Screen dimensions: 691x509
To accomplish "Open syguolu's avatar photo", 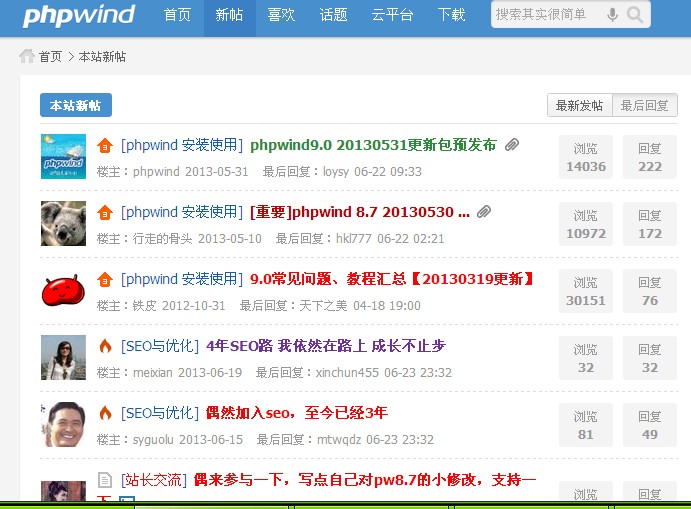I will 63,424.
